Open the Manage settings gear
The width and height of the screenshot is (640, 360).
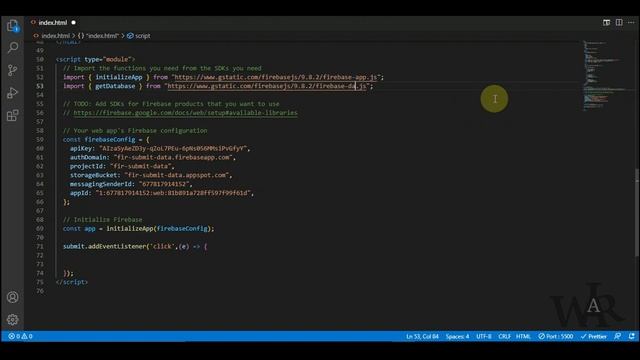point(13,319)
